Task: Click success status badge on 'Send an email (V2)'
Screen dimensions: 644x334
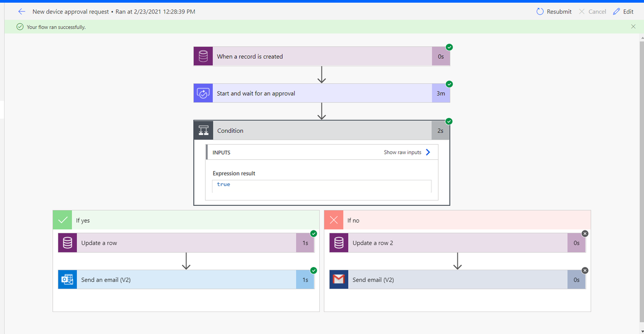Action: tap(314, 270)
